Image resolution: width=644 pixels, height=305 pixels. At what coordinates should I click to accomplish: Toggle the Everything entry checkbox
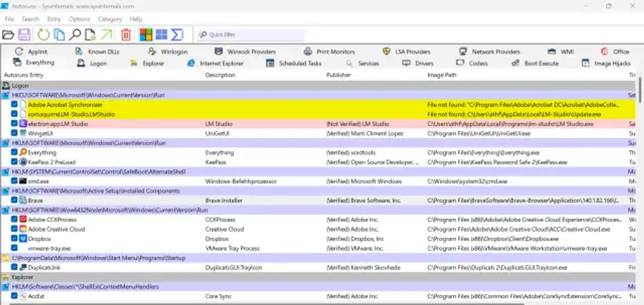[14, 152]
